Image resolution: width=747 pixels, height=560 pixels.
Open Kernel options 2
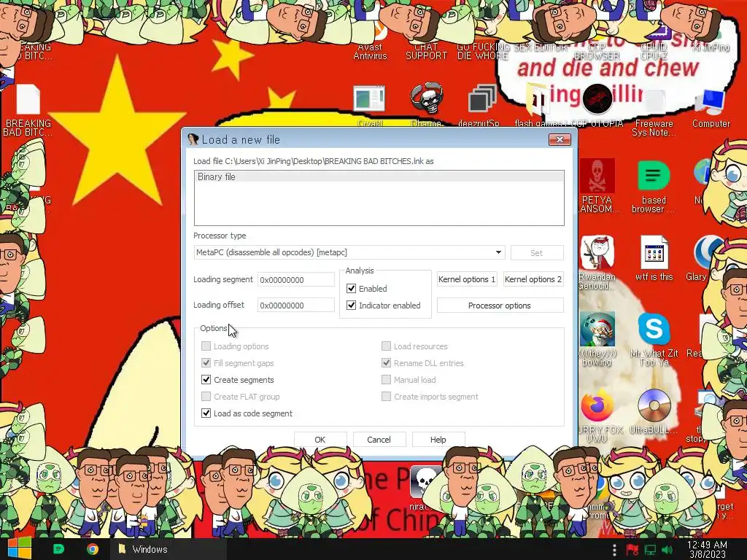click(533, 279)
